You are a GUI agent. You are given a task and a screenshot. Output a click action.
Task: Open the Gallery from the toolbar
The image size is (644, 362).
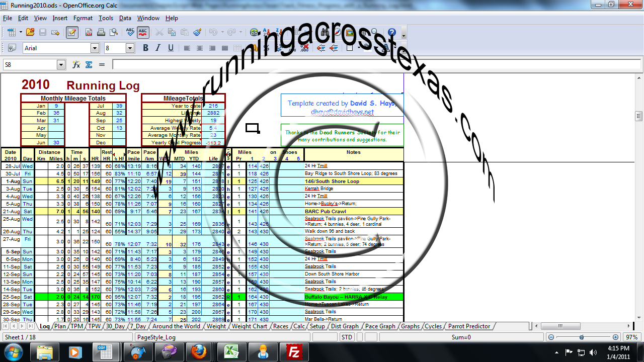tap(351, 32)
